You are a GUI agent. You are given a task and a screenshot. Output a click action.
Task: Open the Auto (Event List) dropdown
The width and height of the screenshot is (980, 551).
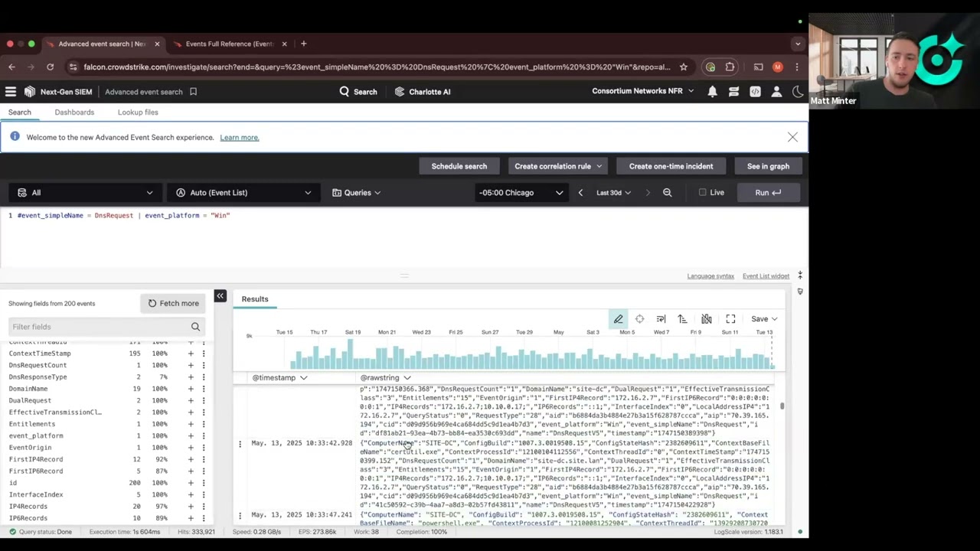[244, 193]
